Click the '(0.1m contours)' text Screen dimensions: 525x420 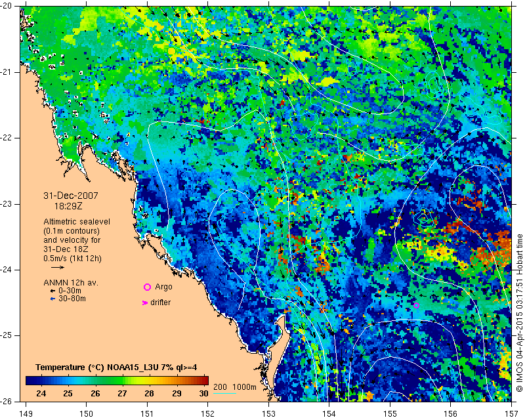pos(72,231)
